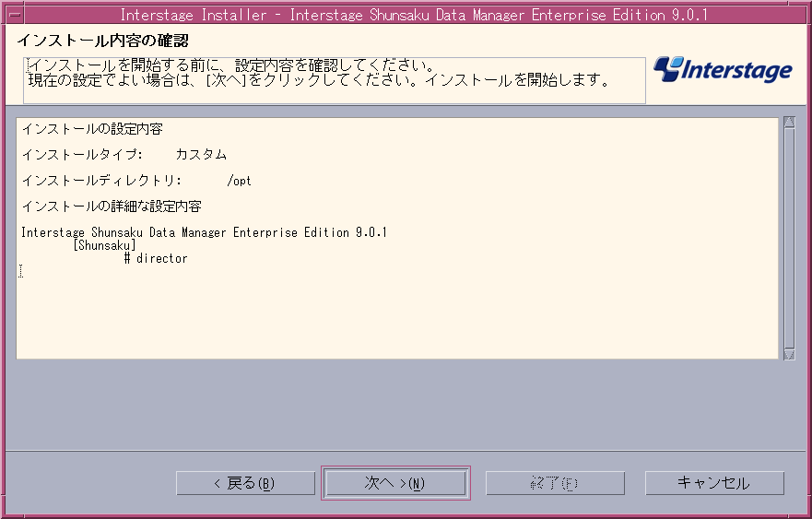Image resolution: width=812 pixels, height=519 pixels.
Task: Click the disabled 終了(F) button
Action: [x=555, y=483]
